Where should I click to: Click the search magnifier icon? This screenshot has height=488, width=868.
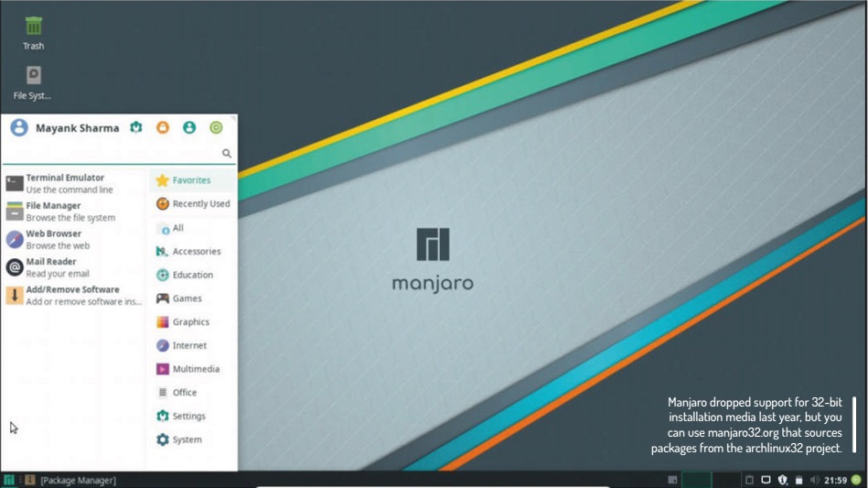(x=227, y=153)
